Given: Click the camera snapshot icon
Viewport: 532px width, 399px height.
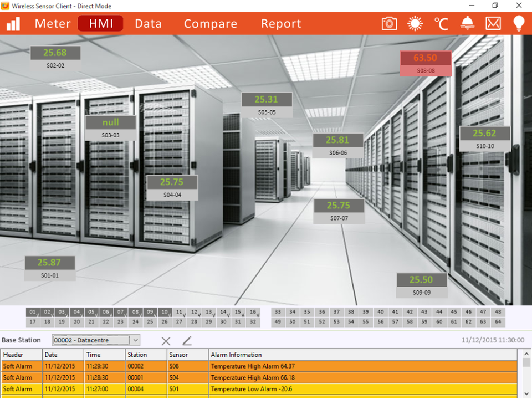Looking at the screenshot, I should point(389,23).
